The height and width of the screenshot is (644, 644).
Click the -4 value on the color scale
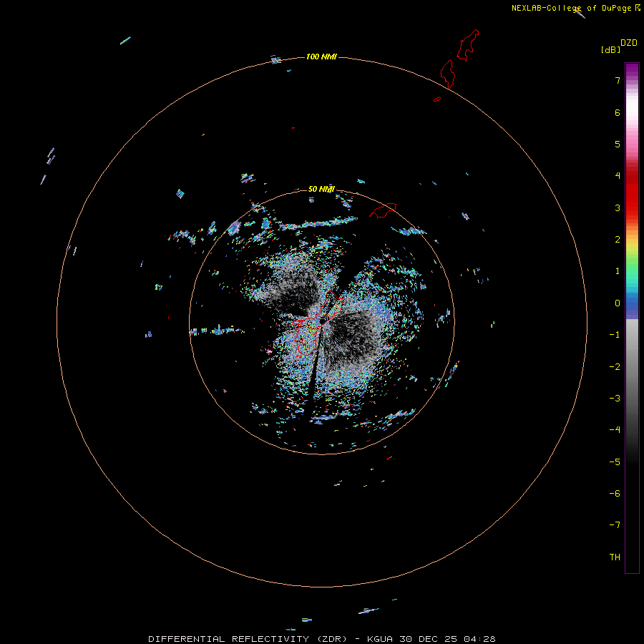point(615,430)
